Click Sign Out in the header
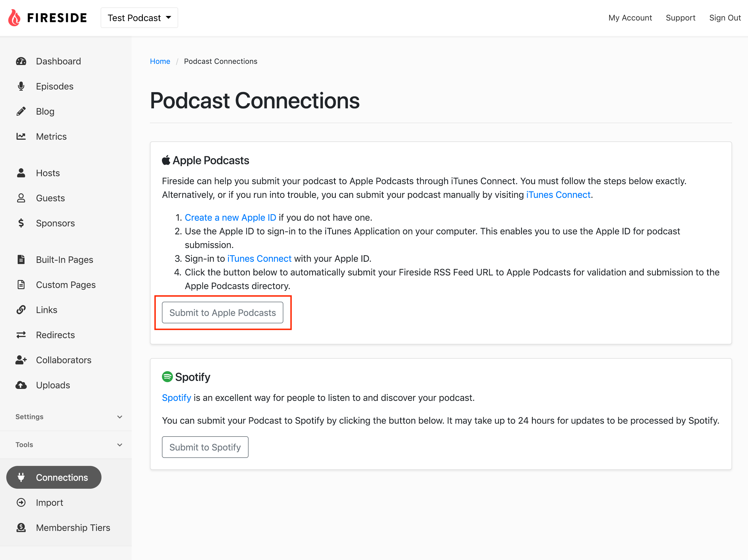748x560 pixels. click(x=725, y=18)
